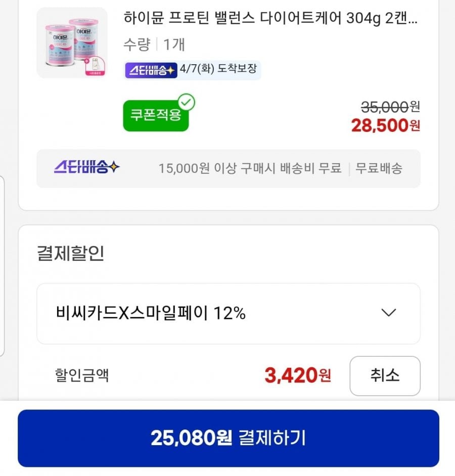Screen dimensions: 455x476
Task: Click the 결제할인 section heading
Action: (70, 253)
